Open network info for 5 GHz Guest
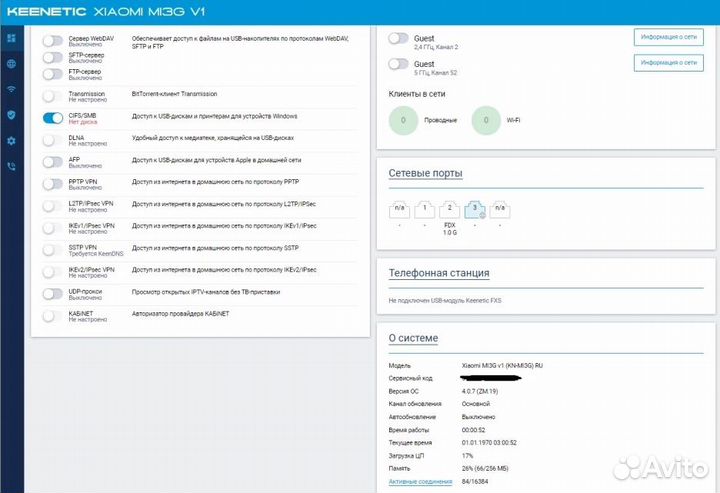This screenshot has height=493, width=720. pos(675,63)
